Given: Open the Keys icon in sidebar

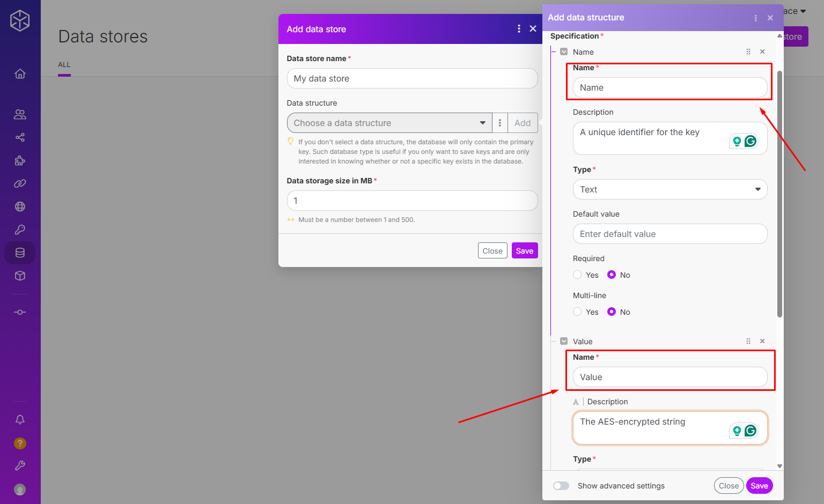Looking at the screenshot, I should coord(20,229).
